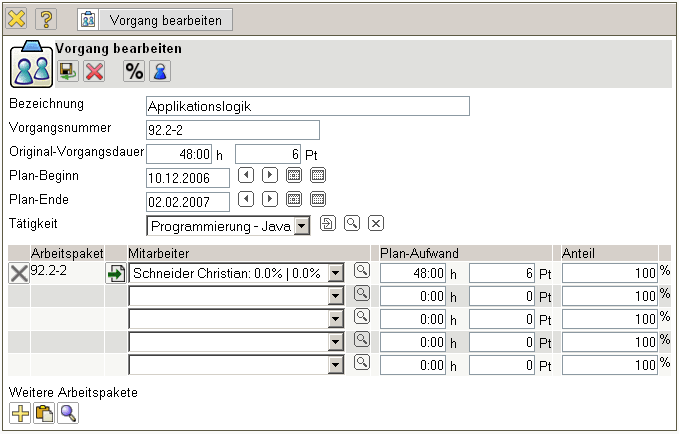Remove Arbeitspaket 92.2-2 with the X icon
679x434 pixels.
[x=19, y=273]
